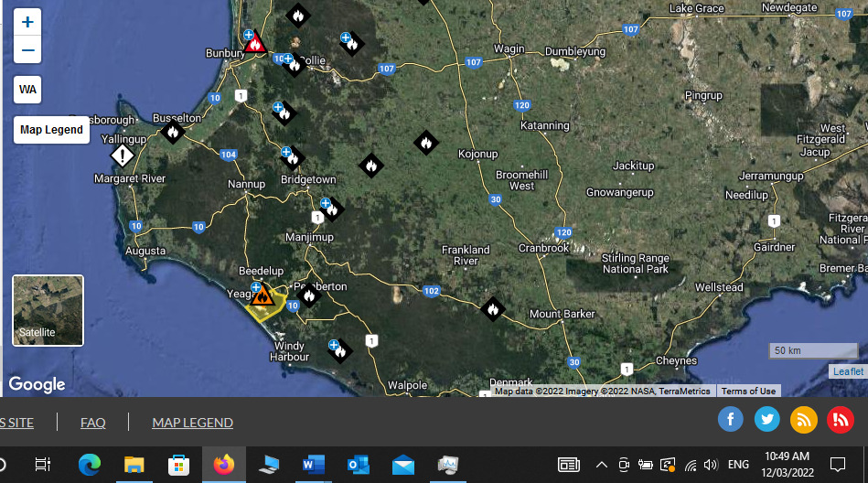The height and width of the screenshot is (483, 868).
Task: Click the red fire warning near Bunbury
Action: pyautogui.click(x=255, y=43)
